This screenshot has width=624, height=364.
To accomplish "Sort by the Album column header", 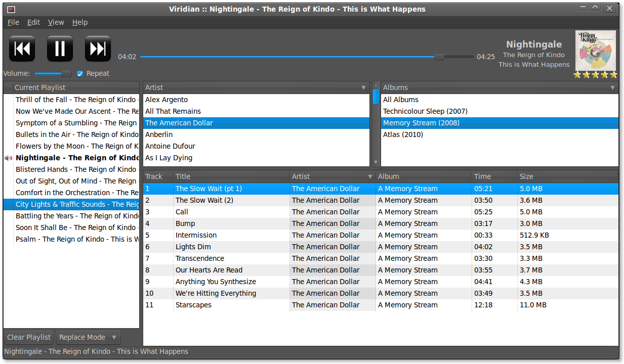I will tap(424, 176).
